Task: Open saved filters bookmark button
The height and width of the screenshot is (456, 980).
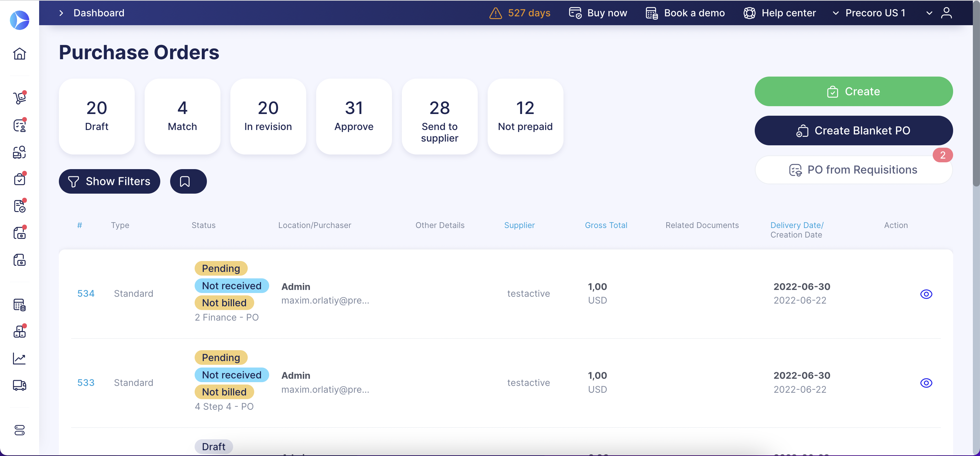Action: click(188, 181)
